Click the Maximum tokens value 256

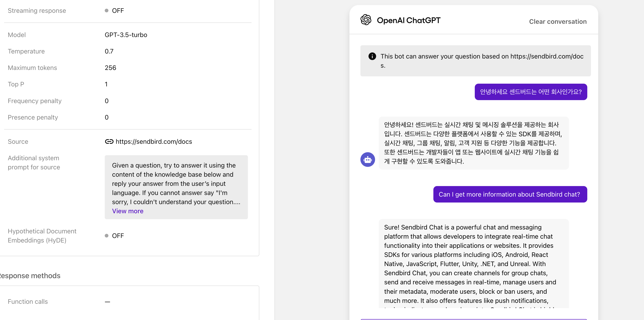110,68
